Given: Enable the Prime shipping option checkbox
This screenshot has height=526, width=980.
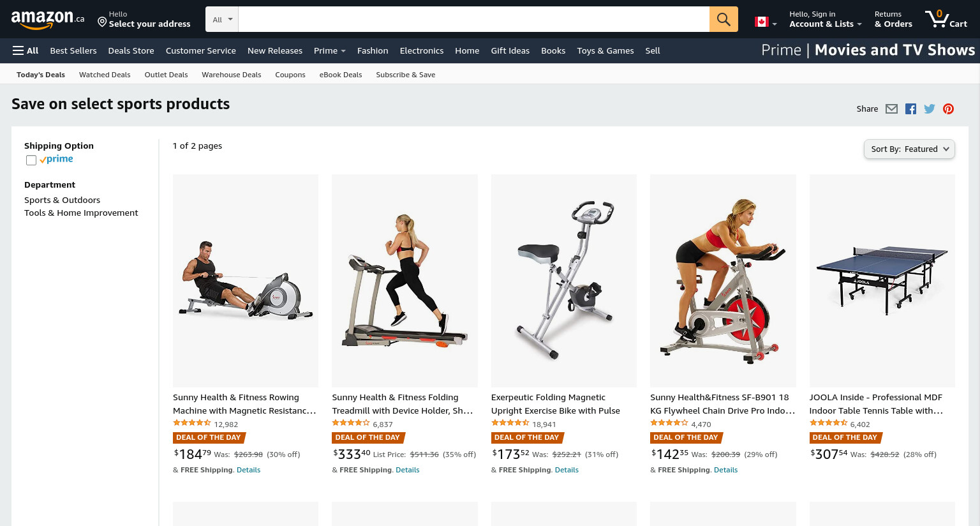Looking at the screenshot, I should click(31, 160).
